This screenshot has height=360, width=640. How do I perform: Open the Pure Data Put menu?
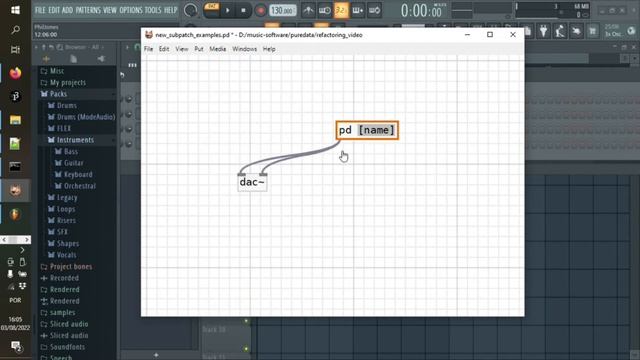(x=199, y=49)
